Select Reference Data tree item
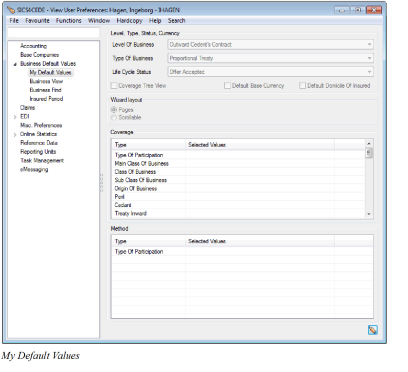408x372 pixels. (x=39, y=143)
